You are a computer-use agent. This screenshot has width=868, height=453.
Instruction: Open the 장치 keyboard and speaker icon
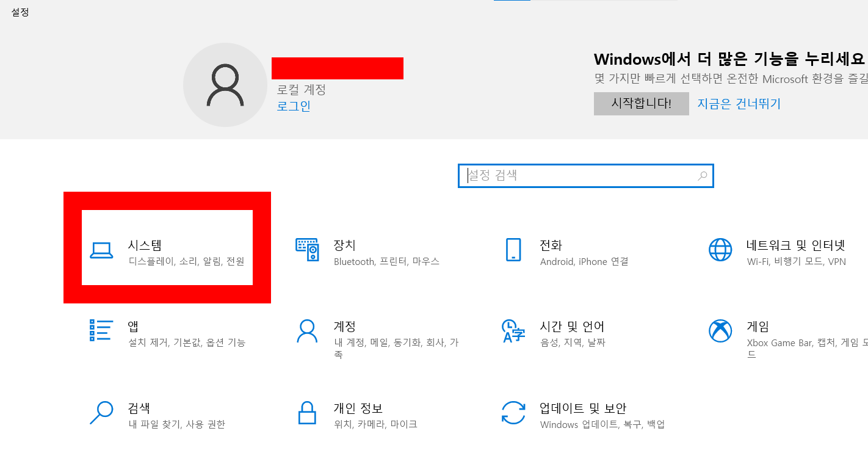click(x=307, y=250)
